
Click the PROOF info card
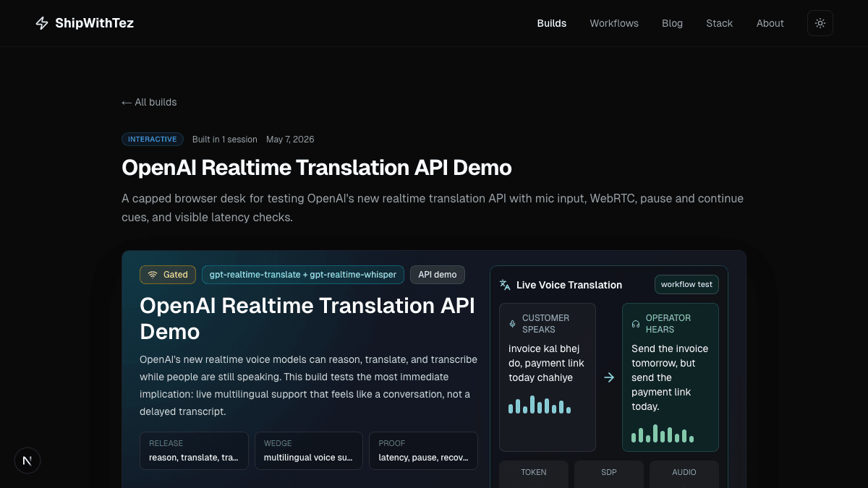[423, 450]
